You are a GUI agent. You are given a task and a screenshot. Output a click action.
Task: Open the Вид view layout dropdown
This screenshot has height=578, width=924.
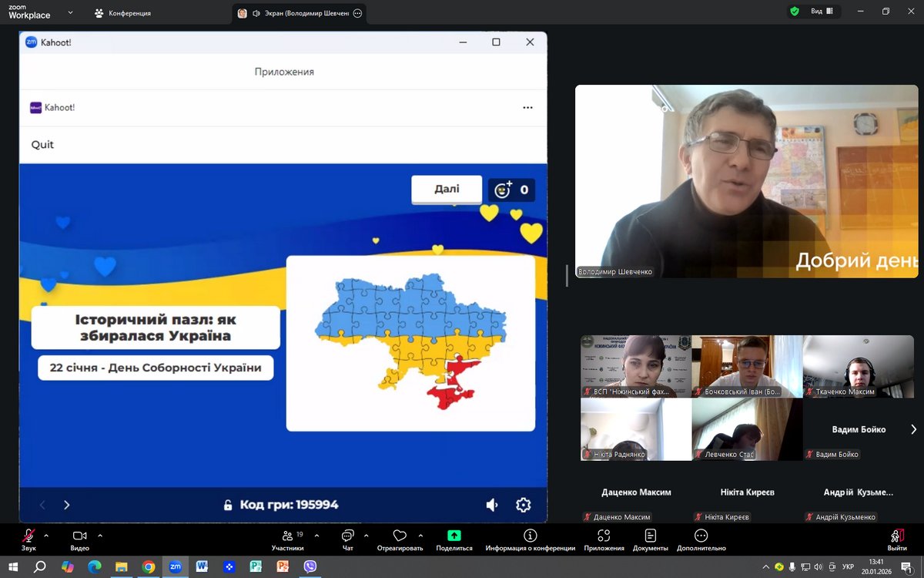(x=822, y=12)
